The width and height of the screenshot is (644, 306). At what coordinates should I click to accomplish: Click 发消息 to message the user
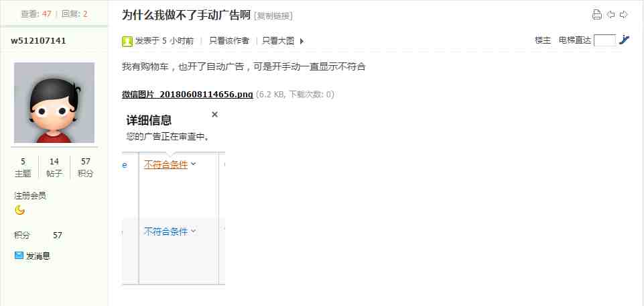[38, 256]
